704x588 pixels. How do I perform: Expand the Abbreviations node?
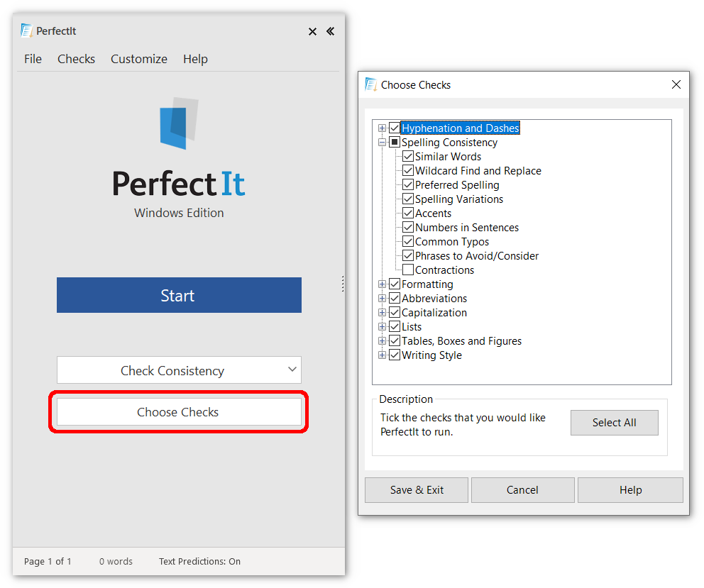[x=382, y=298]
